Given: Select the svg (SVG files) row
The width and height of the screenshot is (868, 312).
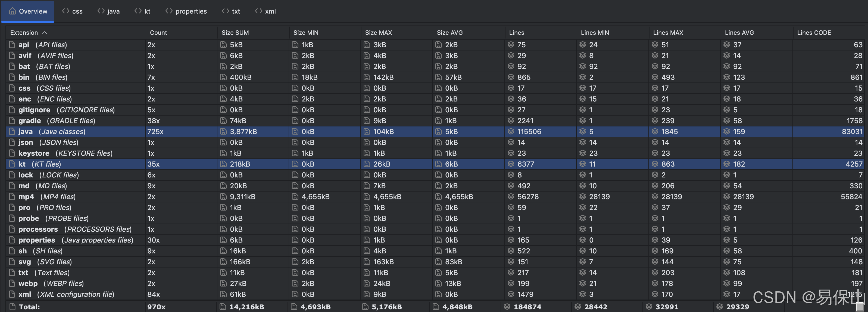Looking at the screenshot, I should [x=45, y=262].
